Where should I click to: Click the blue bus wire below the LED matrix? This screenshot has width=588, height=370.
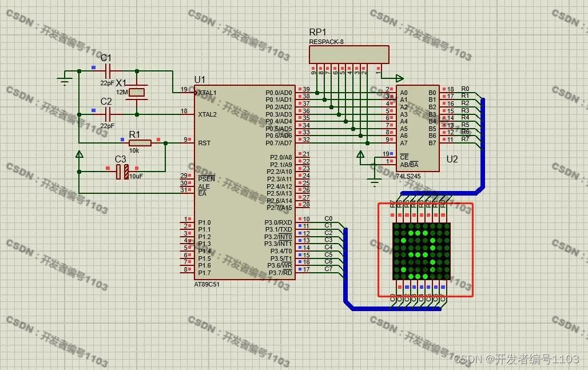(x=400, y=309)
